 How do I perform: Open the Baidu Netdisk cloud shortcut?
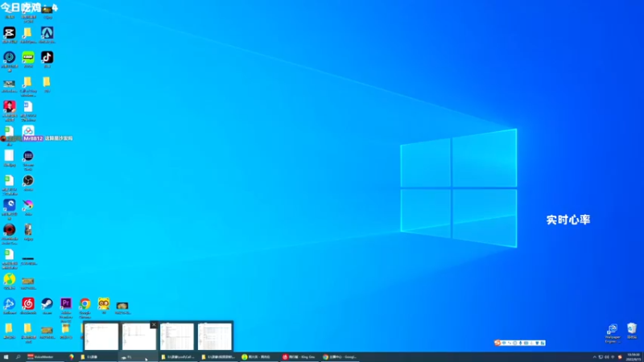pos(28,131)
